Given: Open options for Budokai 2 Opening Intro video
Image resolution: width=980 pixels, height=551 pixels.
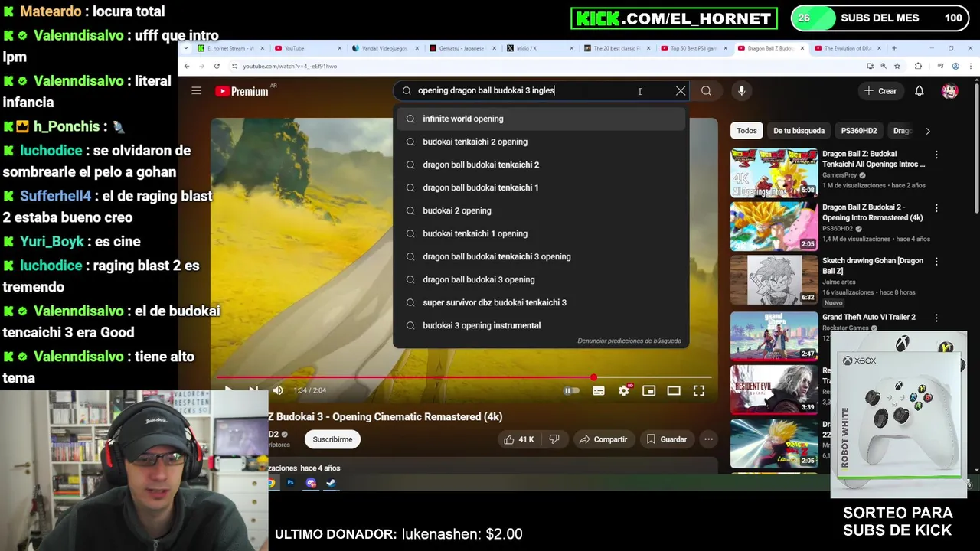Looking at the screenshot, I should [x=936, y=208].
